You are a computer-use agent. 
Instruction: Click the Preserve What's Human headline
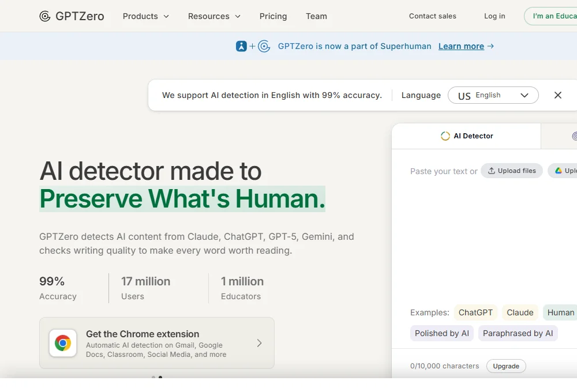182,199
